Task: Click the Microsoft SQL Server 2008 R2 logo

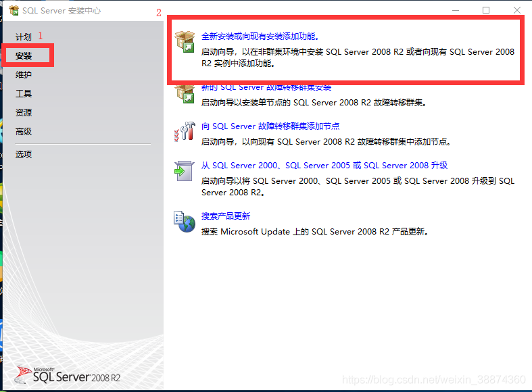Action: [x=67, y=375]
